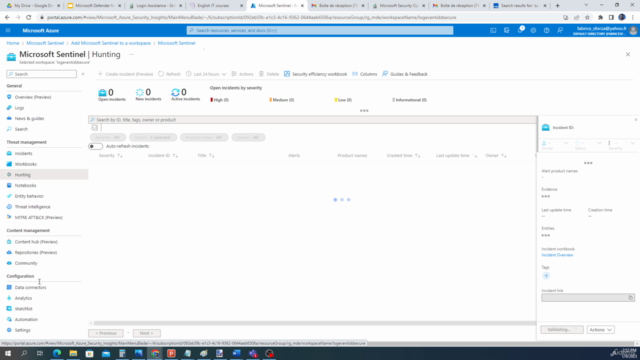
Task: Open Repositories (Preview) in the sidebar
Action: [36, 252]
